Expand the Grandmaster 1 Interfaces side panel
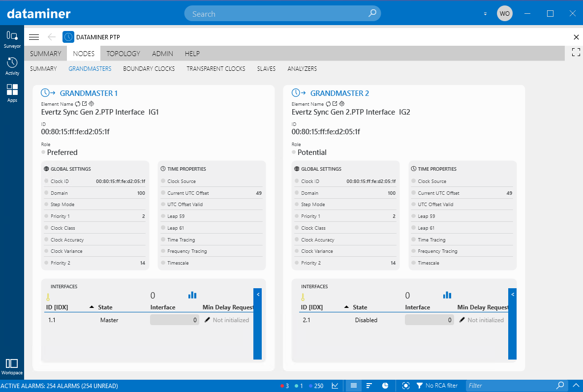583x392 pixels. click(x=258, y=324)
